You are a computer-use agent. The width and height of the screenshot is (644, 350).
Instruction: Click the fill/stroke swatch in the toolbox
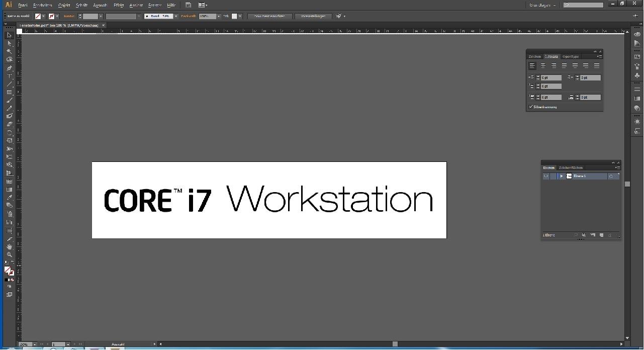[9, 271]
